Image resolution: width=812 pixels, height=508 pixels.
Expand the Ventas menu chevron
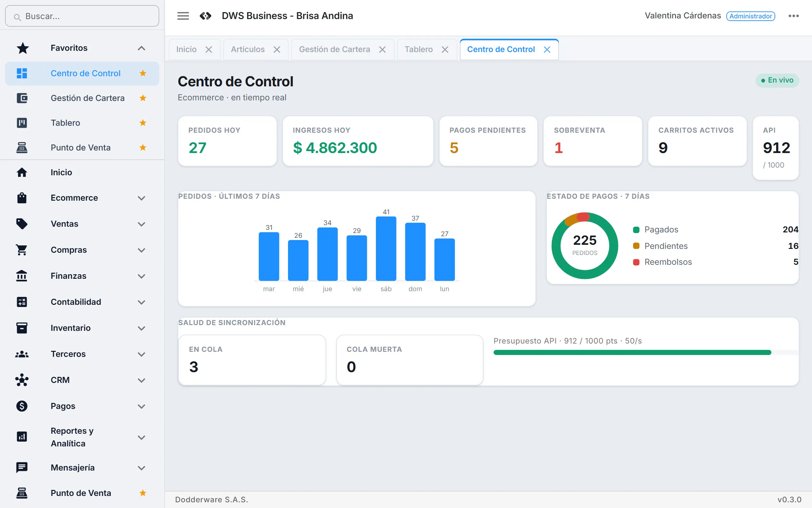click(x=141, y=224)
